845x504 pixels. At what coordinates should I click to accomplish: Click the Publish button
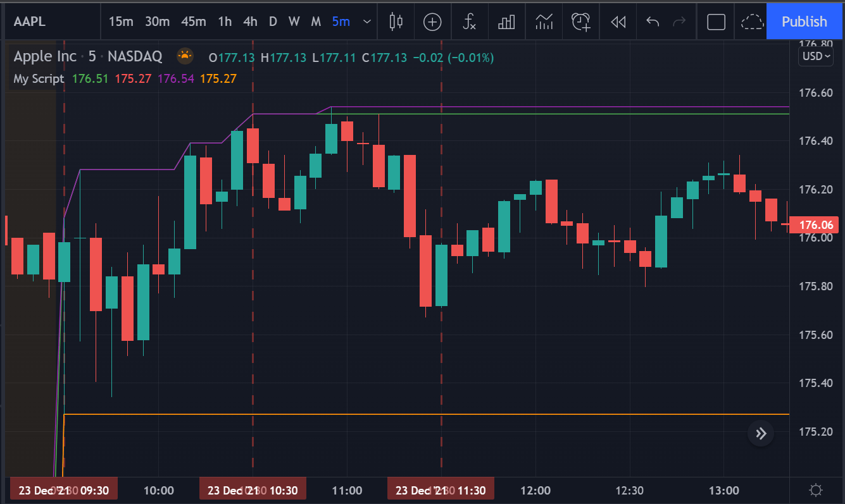point(804,21)
